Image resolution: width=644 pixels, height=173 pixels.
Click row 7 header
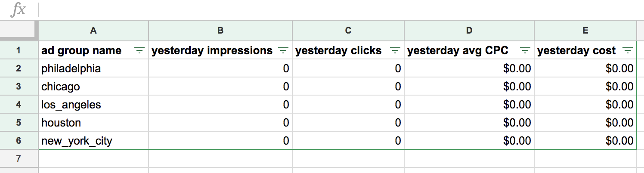[19, 159]
